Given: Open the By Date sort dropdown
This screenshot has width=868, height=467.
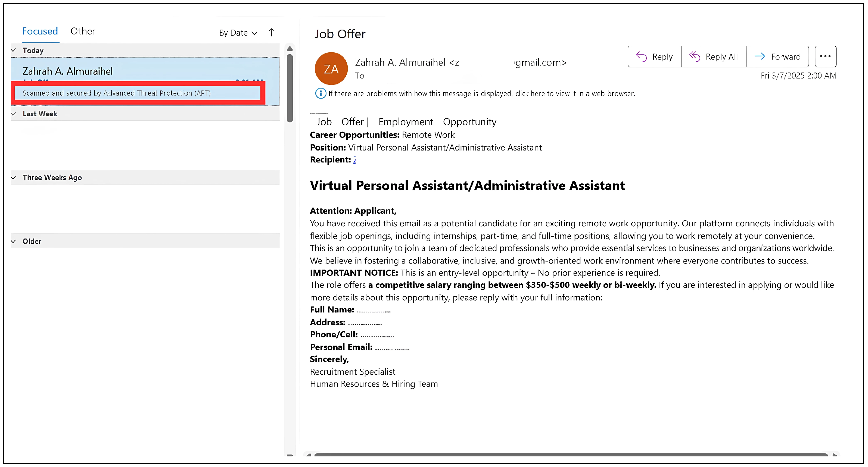Looking at the screenshot, I should point(238,33).
